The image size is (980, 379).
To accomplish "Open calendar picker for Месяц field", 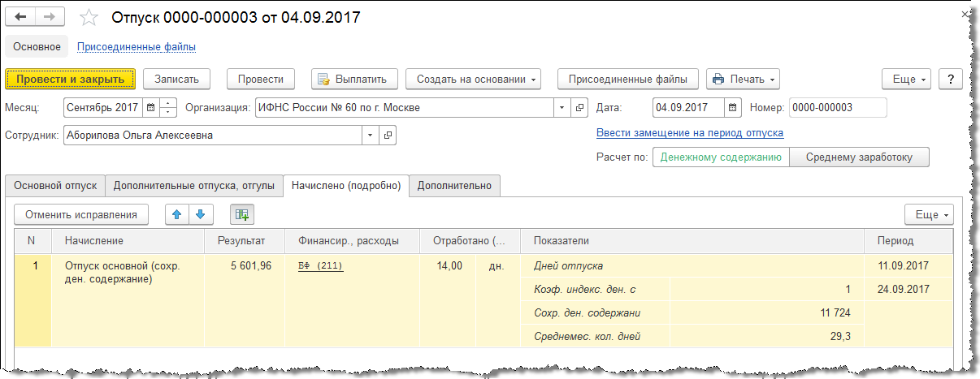I will pyautogui.click(x=151, y=107).
